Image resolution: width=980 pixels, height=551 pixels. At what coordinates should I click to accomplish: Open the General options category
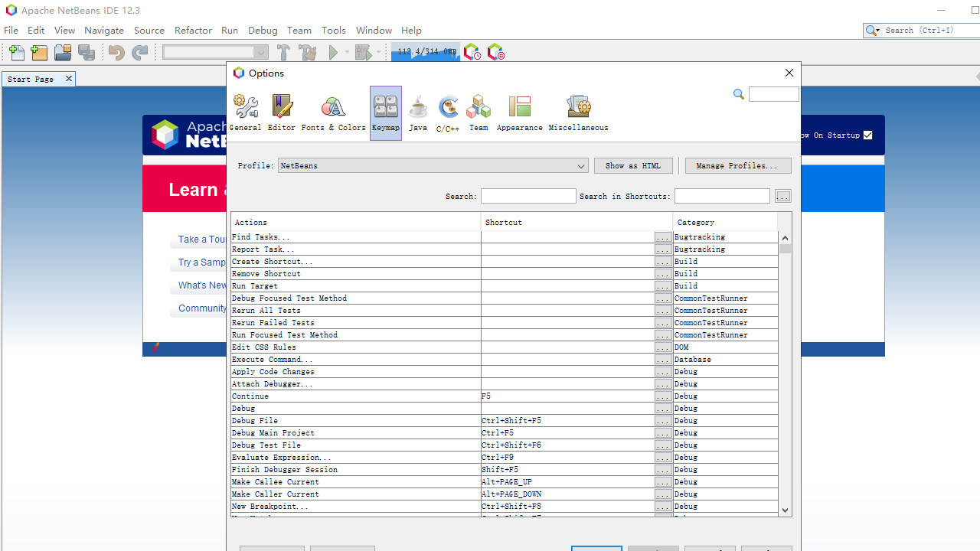[x=245, y=113]
